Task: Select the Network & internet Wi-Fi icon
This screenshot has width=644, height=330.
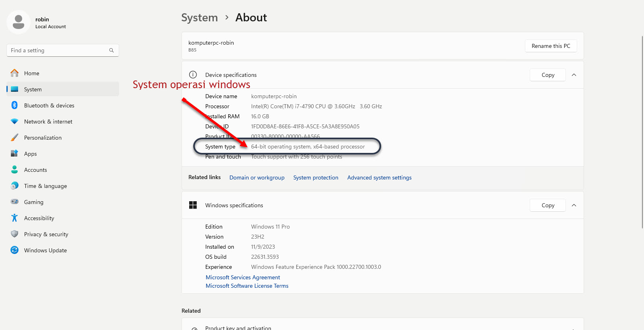Action: [x=14, y=122]
